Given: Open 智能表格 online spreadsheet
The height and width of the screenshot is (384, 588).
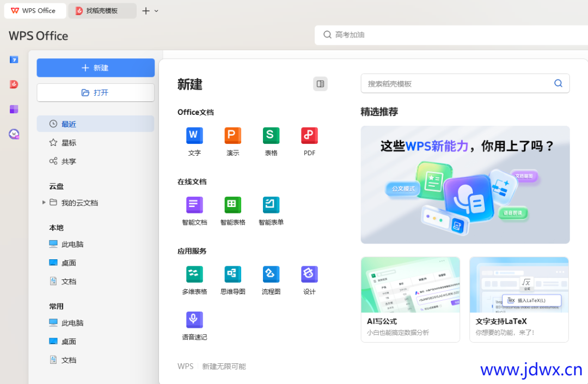Looking at the screenshot, I should coord(232,211).
